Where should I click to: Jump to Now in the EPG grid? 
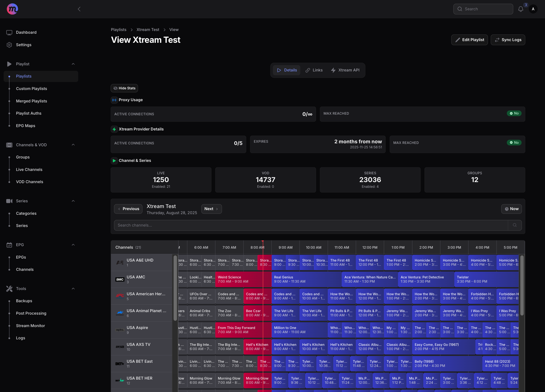(x=511, y=209)
